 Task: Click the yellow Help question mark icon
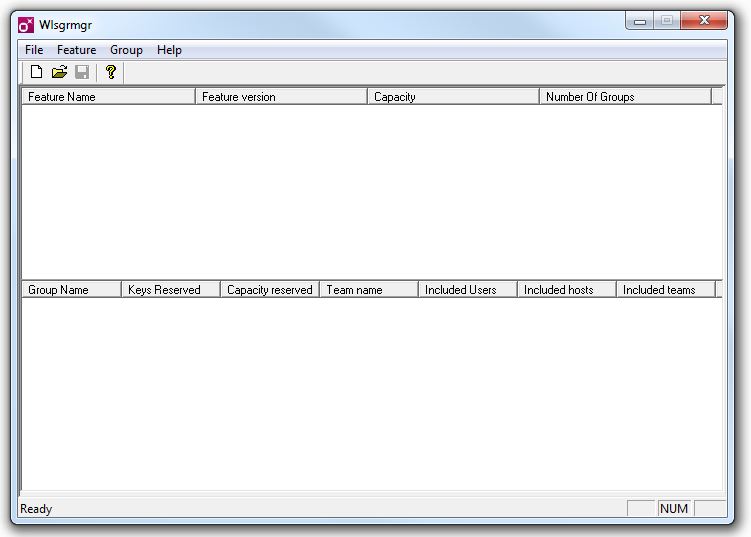point(111,72)
